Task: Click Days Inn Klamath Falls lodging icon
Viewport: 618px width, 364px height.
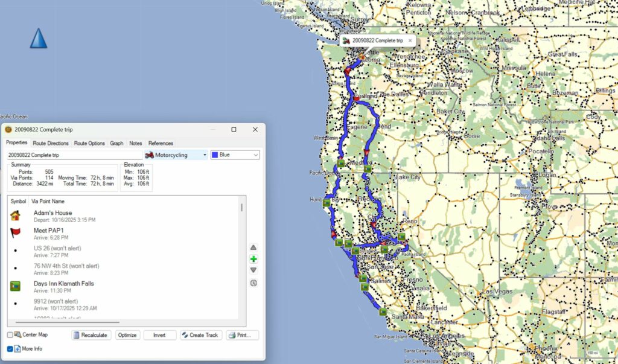Action: click(x=16, y=286)
